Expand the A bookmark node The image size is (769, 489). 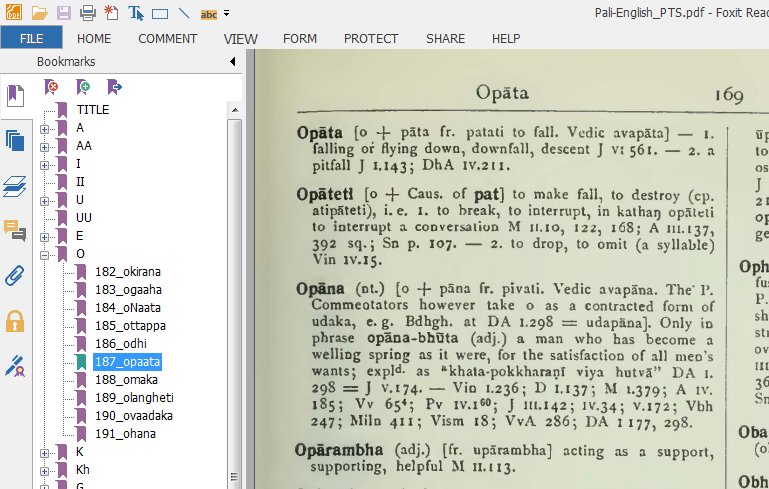45,129
